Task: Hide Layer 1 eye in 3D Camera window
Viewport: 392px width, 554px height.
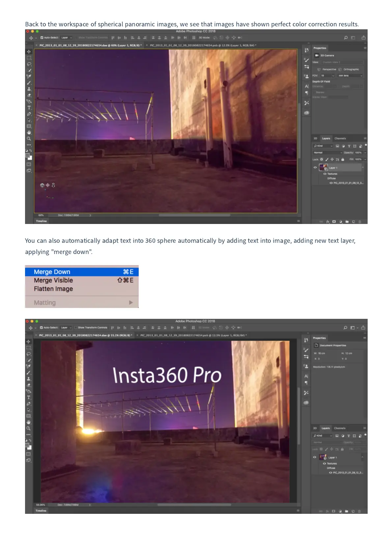Action: coord(315,167)
